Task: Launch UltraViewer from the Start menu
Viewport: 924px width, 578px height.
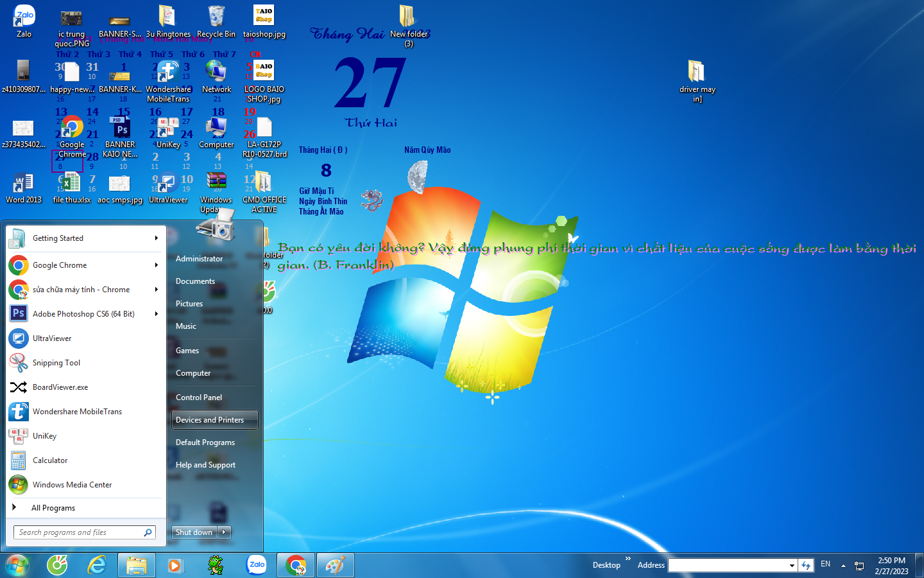Action: [86, 338]
